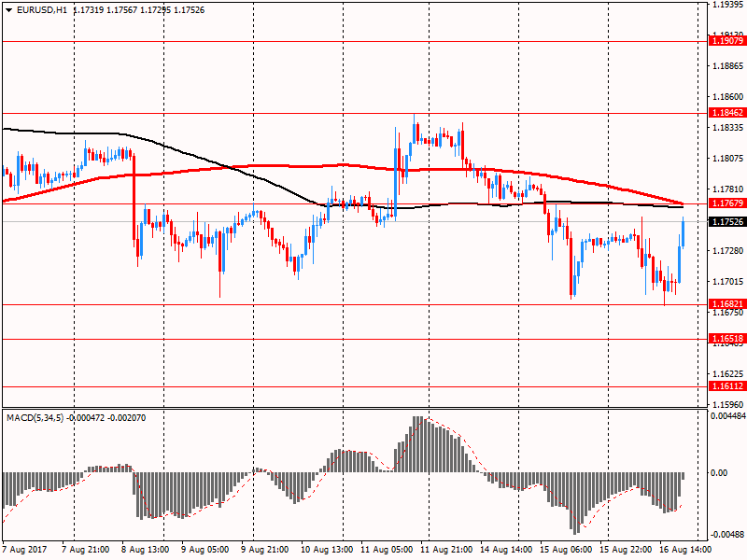Click the 1.17280 price scale value

728,250
